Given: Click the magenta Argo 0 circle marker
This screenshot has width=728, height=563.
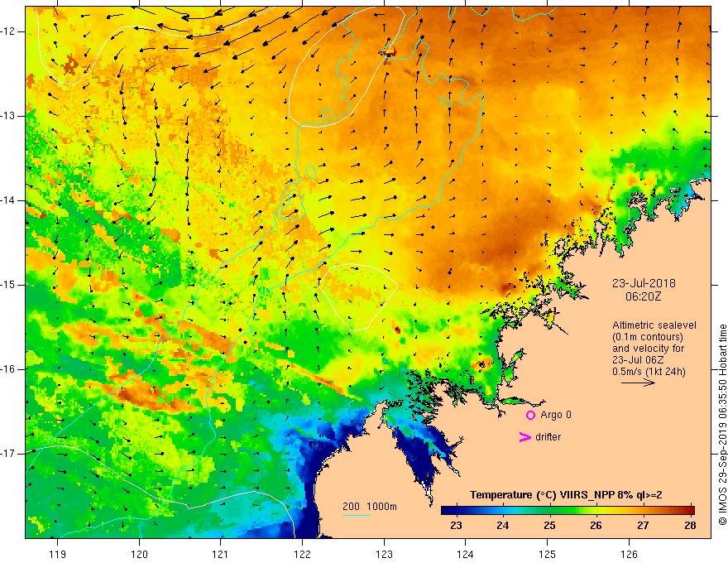Looking at the screenshot, I should (530, 415).
